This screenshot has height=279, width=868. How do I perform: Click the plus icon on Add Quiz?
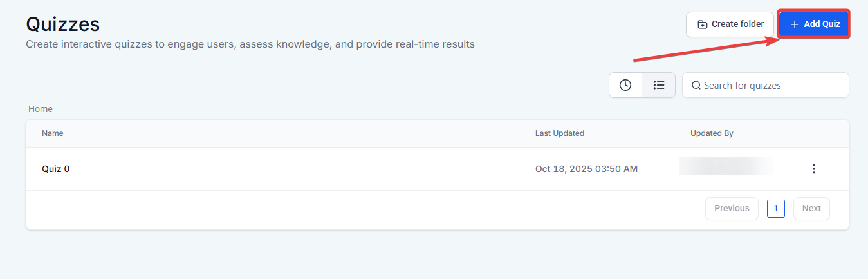tap(794, 24)
